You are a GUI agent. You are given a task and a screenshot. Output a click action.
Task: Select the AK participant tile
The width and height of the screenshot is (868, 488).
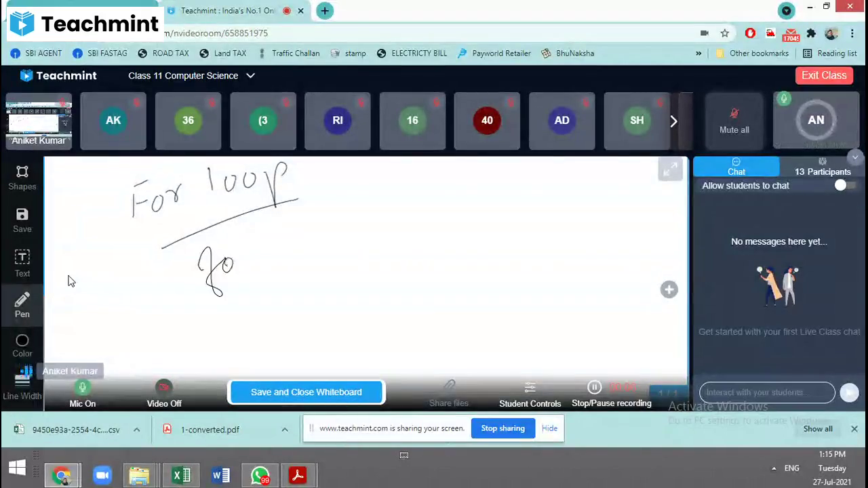pyautogui.click(x=113, y=121)
